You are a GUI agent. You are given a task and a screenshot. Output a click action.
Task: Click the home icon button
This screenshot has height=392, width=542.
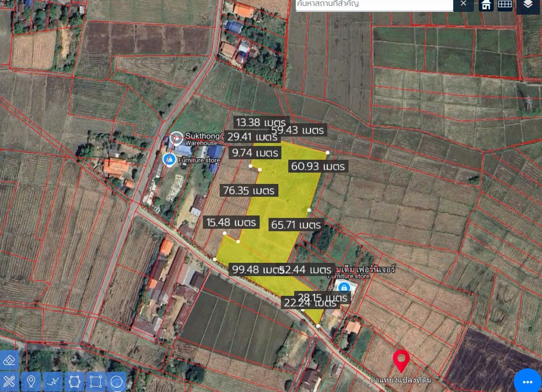486,5
